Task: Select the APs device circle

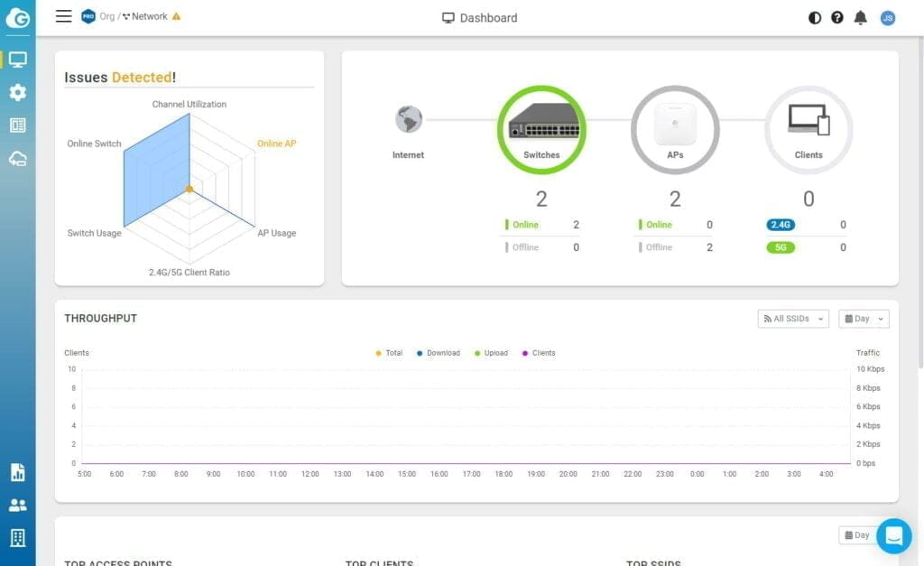Action: point(675,129)
